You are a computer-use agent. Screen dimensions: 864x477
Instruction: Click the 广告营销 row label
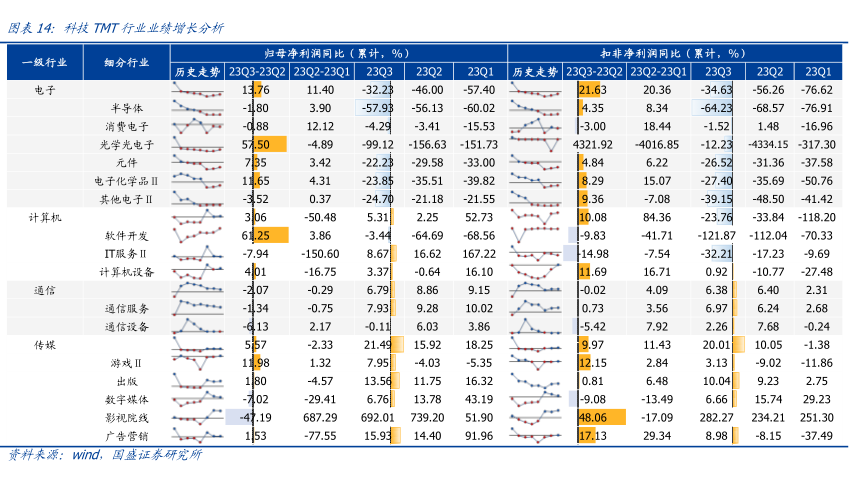[127, 436]
